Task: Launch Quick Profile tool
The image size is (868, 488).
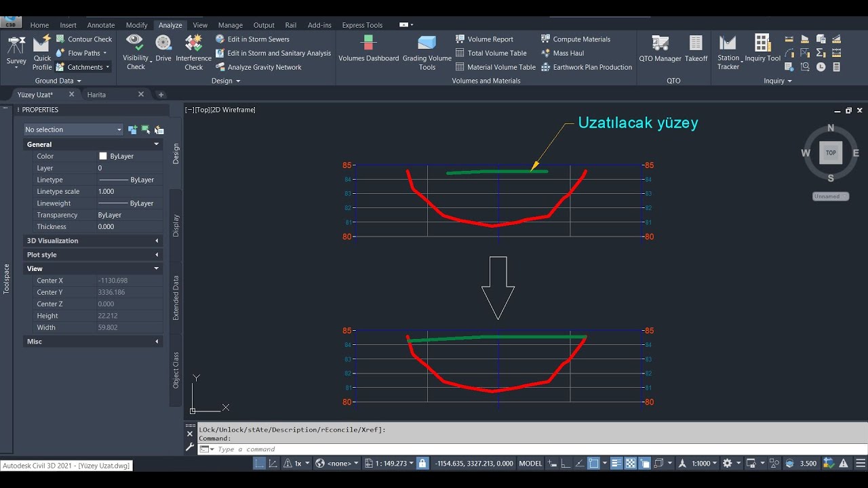Action: (x=42, y=53)
